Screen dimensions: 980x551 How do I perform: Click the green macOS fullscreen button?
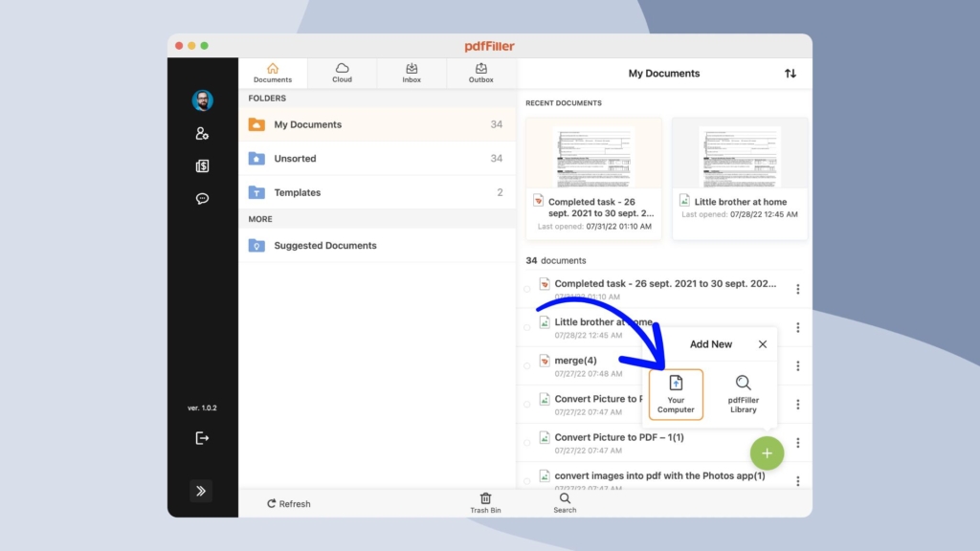pos(205,46)
